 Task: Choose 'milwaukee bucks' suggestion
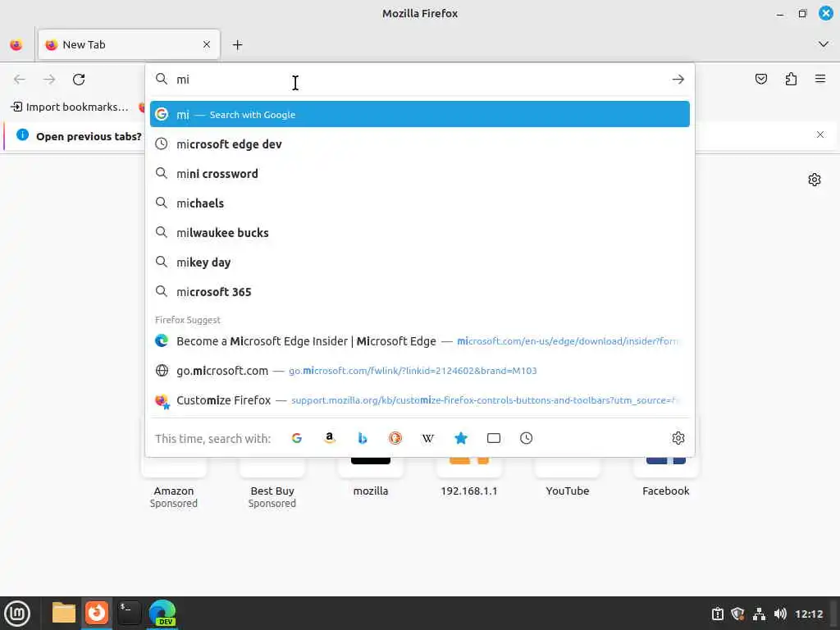point(419,232)
